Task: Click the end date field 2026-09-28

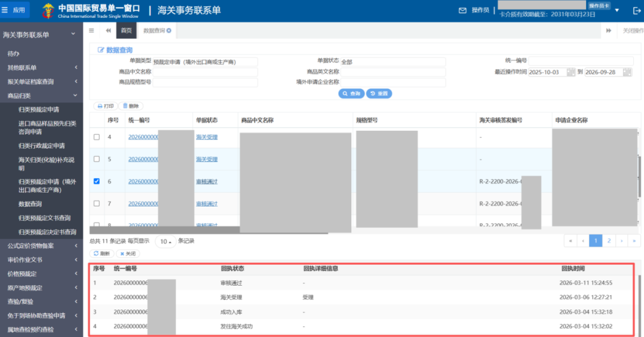Action: [x=603, y=72]
